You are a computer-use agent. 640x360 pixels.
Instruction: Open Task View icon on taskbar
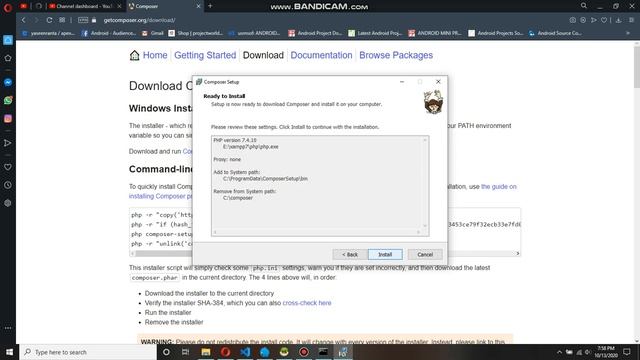pos(186,352)
